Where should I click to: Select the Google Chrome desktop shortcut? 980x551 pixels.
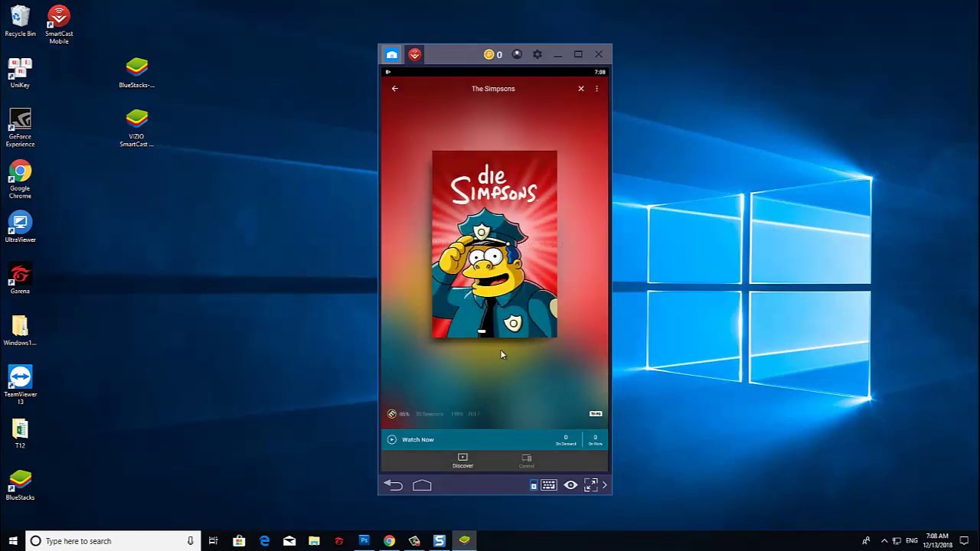tap(20, 180)
